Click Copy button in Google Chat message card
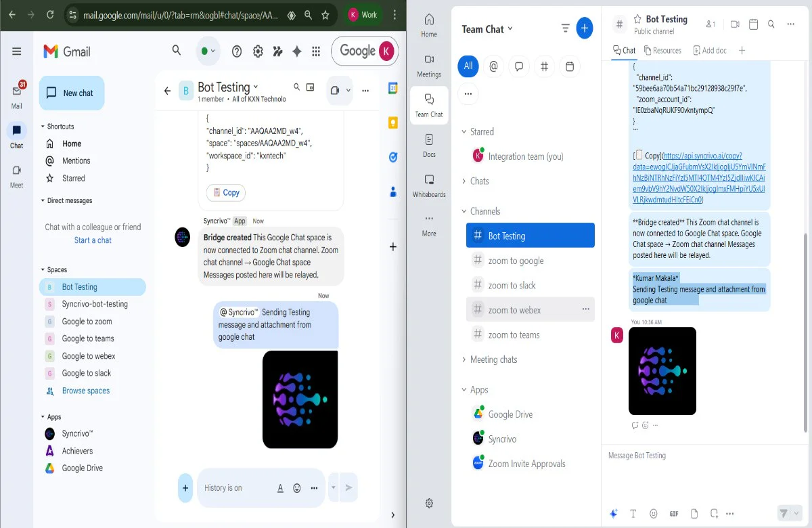This screenshot has height=528, width=812. [x=226, y=193]
